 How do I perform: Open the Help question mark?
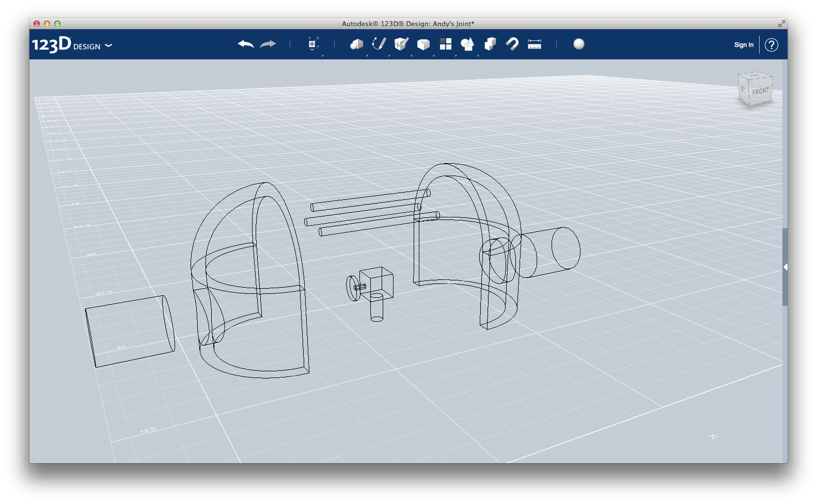pos(772,45)
